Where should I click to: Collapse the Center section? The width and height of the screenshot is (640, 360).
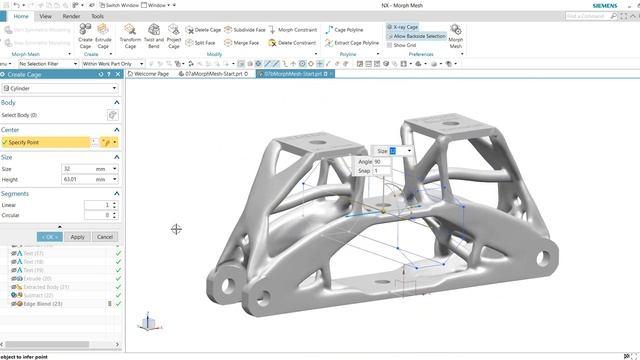pyautogui.click(x=117, y=130)
